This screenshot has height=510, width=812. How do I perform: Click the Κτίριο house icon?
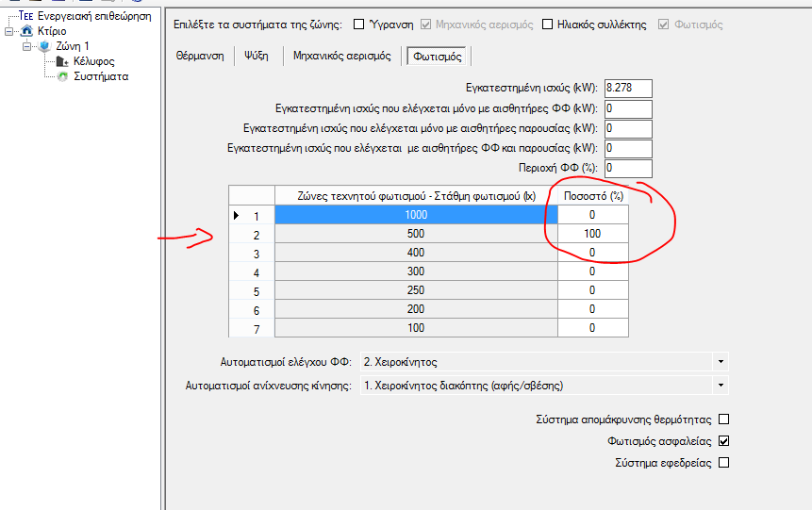[26, 31]
